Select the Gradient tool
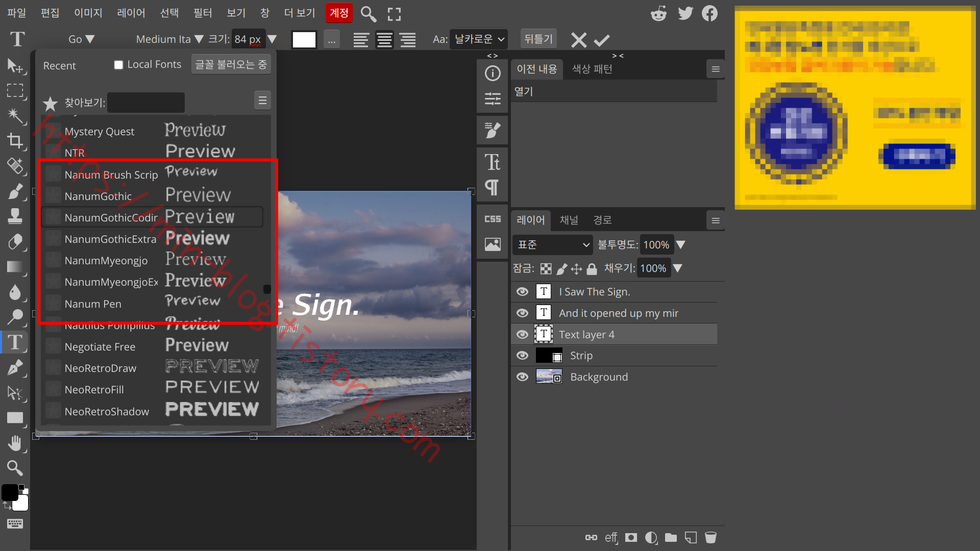Screen dimensions: 980x551 [15, 266]
